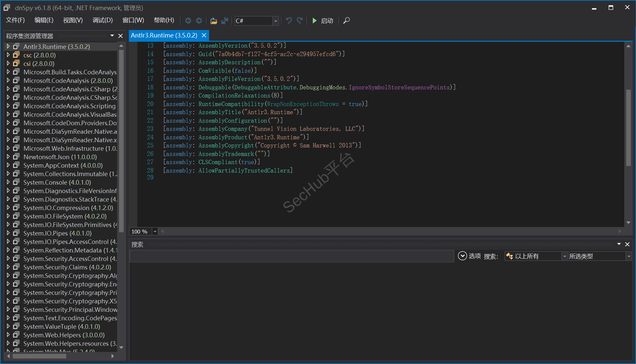Click the green start debugging play icon

(x=314, y=21)
